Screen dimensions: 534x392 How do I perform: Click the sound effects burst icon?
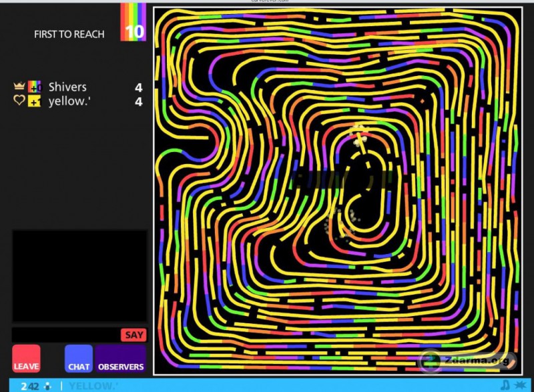[x=520, y=385]
